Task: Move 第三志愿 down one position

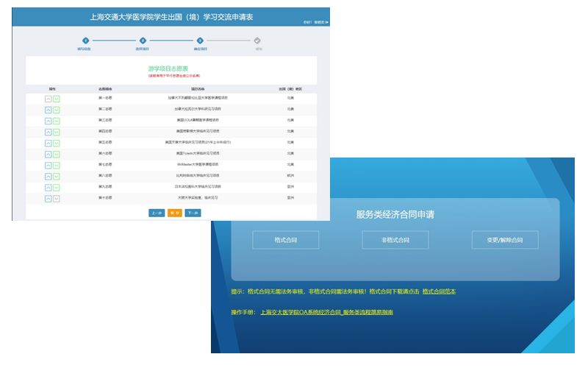Action: (x=57, y=121)
